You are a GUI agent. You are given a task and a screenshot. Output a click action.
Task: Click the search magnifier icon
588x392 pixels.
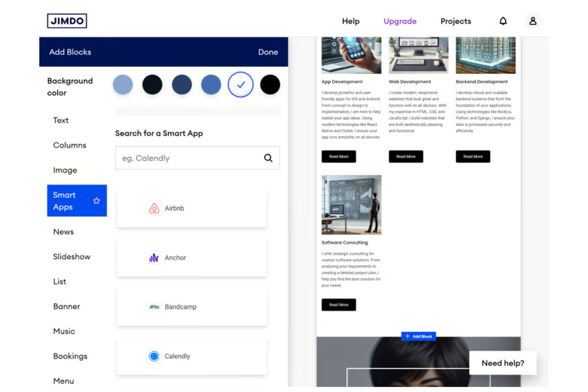pyautogui.click(x=268, y=158)
